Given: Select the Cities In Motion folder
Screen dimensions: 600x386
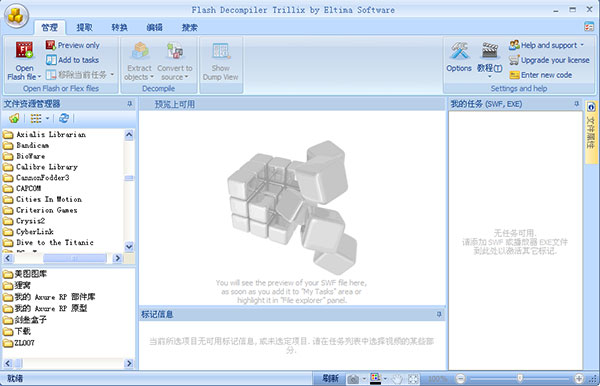Looking at the screenshot, I should 42,199.
